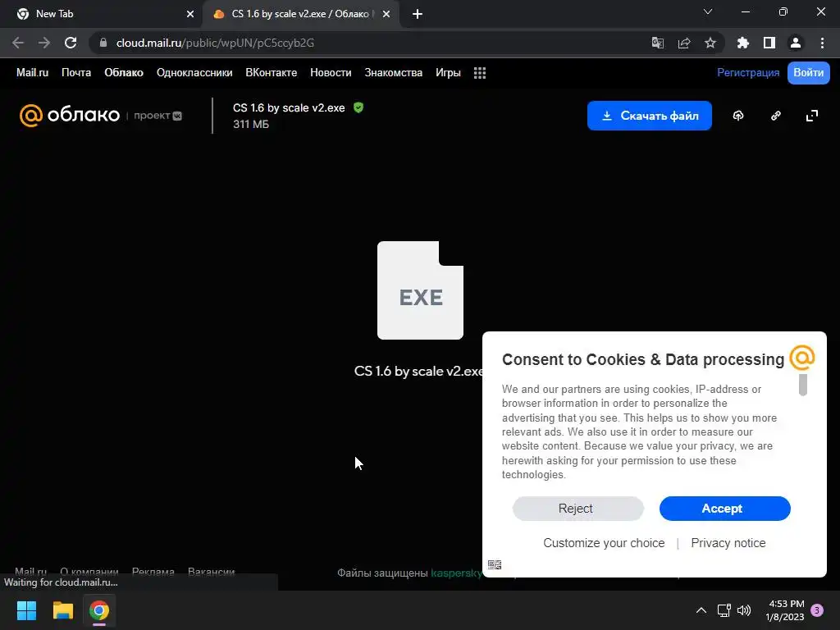Open File Explorer from taskbar
840x630 pixels.
(x=62, y=610)
